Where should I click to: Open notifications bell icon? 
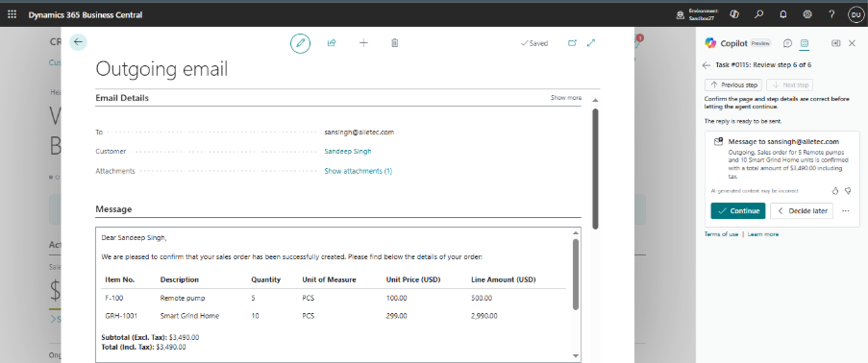click(783, 15)
